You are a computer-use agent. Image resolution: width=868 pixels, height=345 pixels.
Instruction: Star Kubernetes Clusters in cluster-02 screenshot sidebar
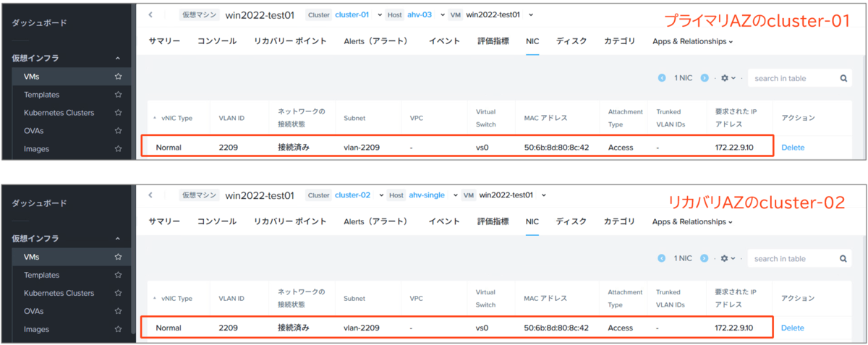click(x=118, y=293)
